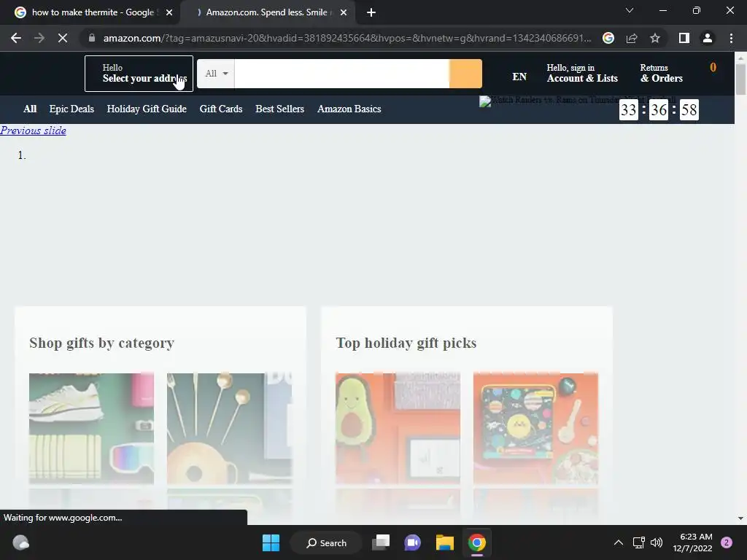Close the Amazon.com tab
Viewport: 747px width, 560px height.
tap(344, 12)
